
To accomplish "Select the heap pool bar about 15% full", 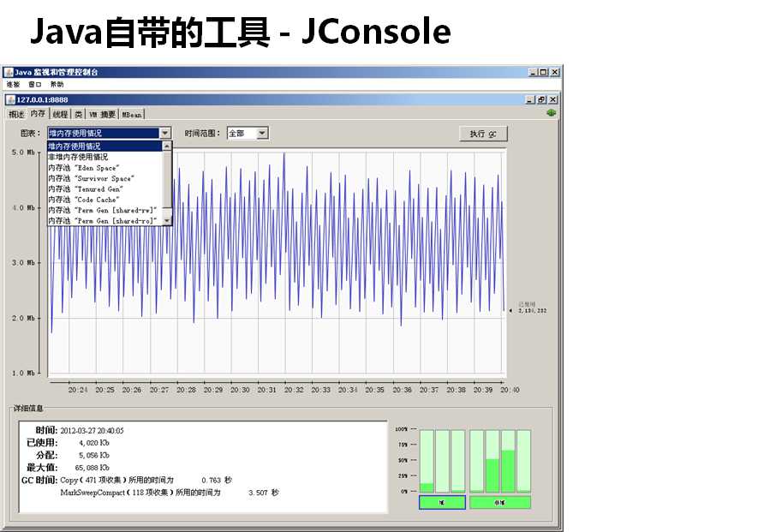I will [x=427, y=461].
